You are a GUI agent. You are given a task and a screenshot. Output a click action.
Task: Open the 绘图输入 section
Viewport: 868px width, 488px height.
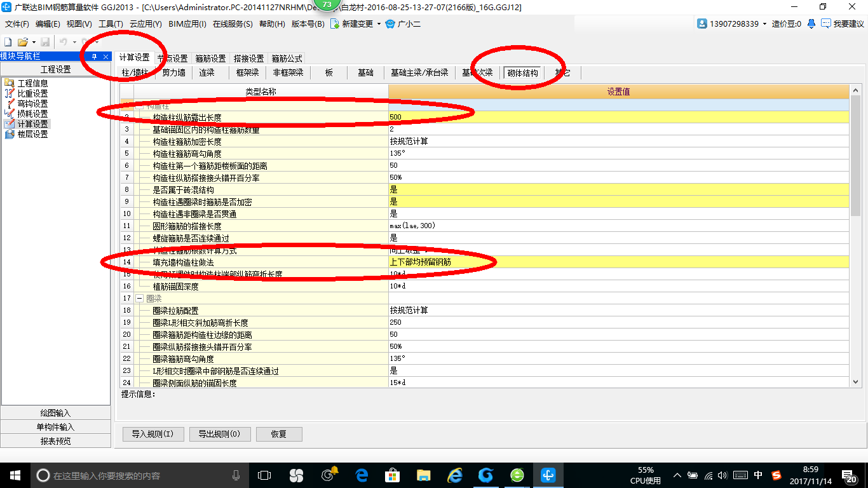(x=56, y=413)
